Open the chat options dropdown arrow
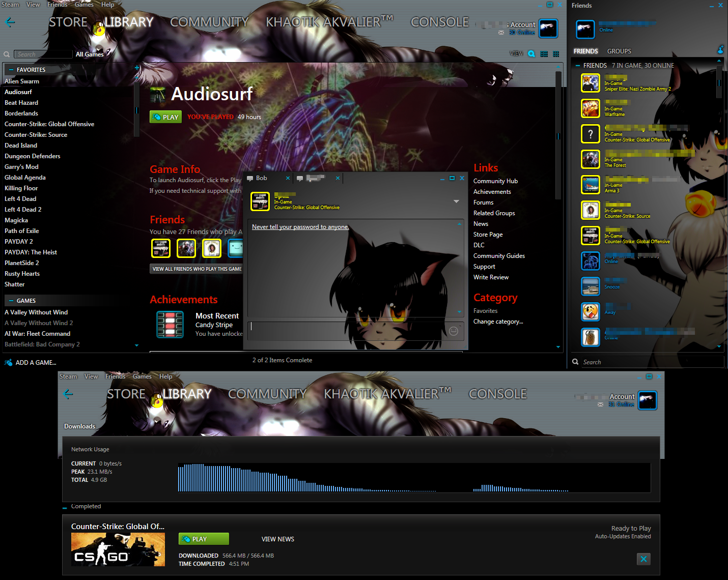728x580 pixels. (x=456, y=201)
